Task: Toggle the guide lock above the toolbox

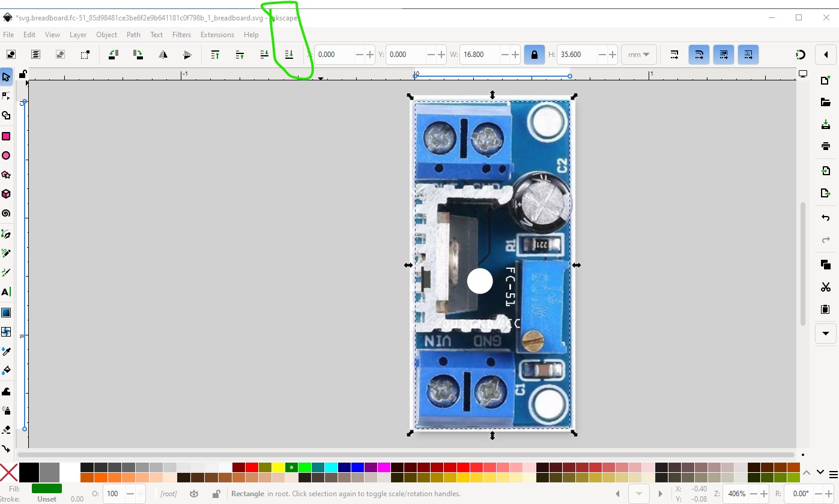Action: pos(23,74)
